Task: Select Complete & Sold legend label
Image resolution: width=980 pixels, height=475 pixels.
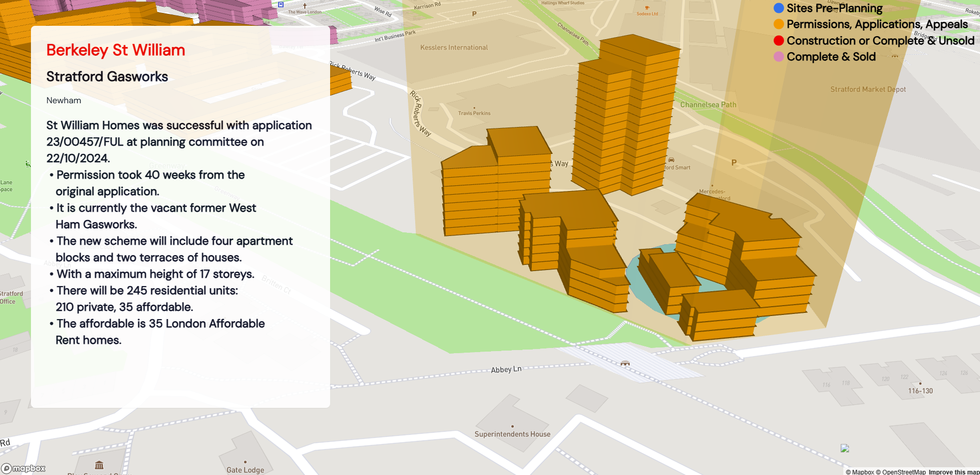Action: click(831, 57)
